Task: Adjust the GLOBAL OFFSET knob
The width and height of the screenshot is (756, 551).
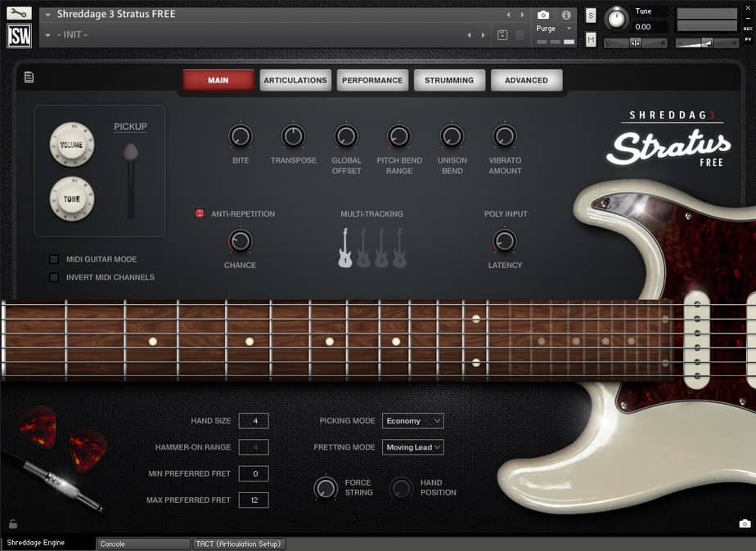Action: [346, 137]
